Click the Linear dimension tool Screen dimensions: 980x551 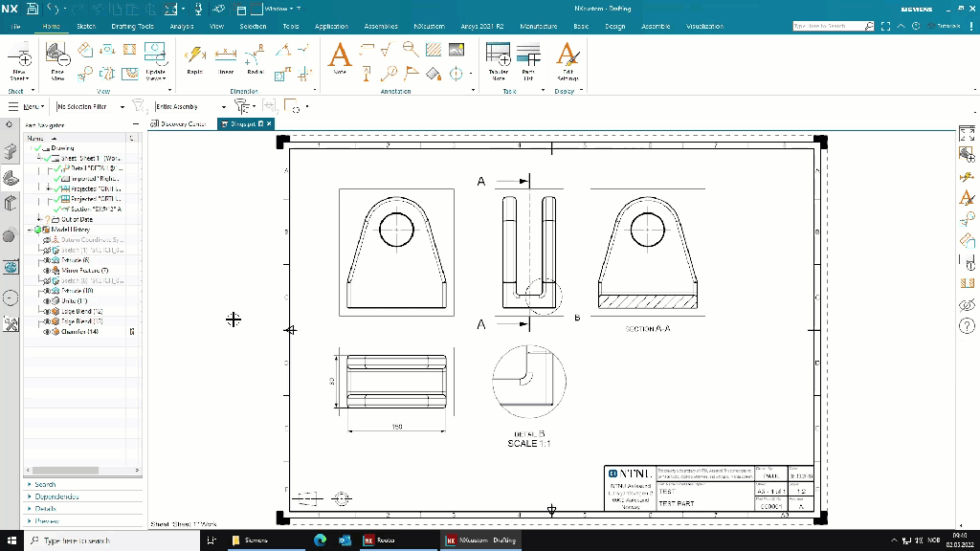click(226, 58)
